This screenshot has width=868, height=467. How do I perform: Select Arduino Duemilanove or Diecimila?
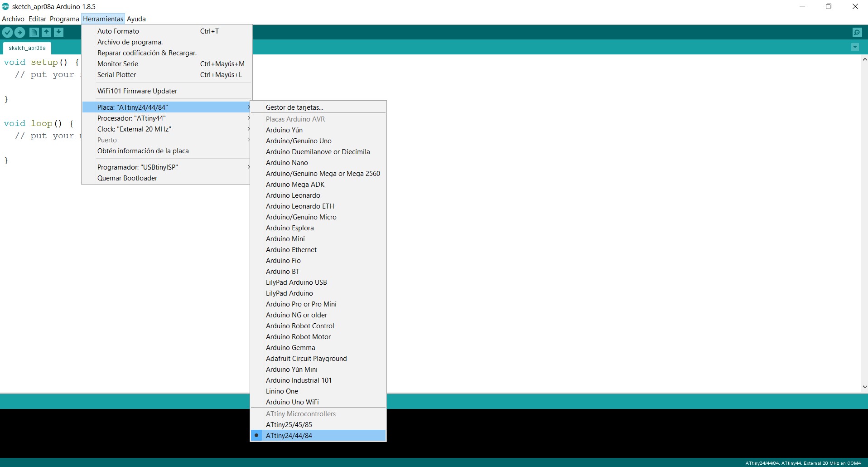click(x=318, y=152)
